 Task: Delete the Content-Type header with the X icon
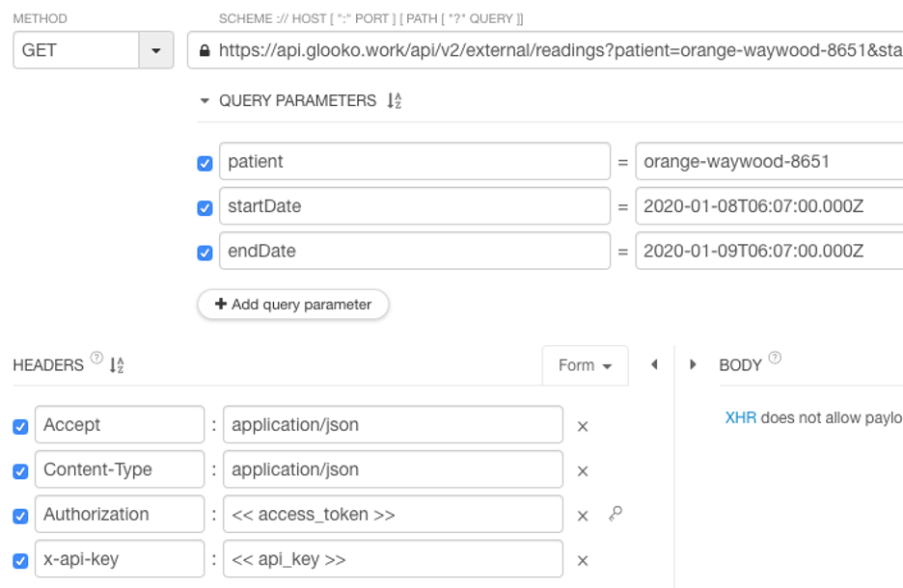tap(583, 469)
